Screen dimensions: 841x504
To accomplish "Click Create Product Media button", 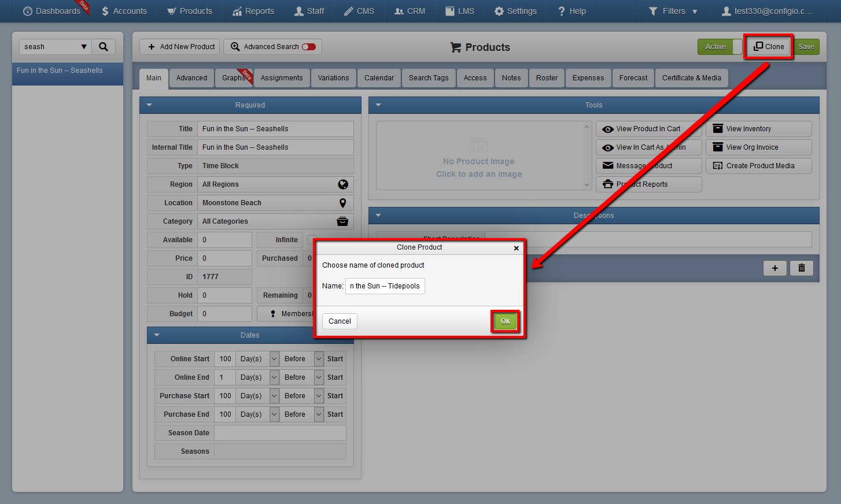I will coord(759,166).
